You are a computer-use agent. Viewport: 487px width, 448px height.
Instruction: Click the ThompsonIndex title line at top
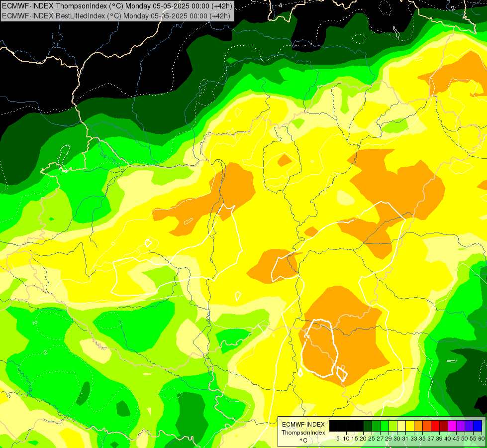117,5
